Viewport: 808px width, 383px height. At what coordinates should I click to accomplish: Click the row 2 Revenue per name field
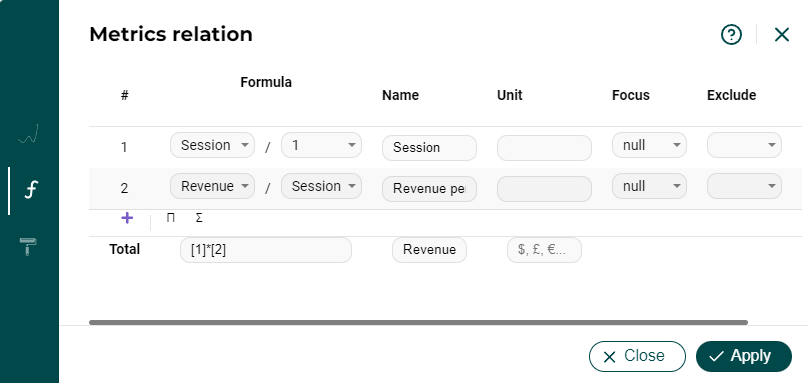(x=429, y=189)
